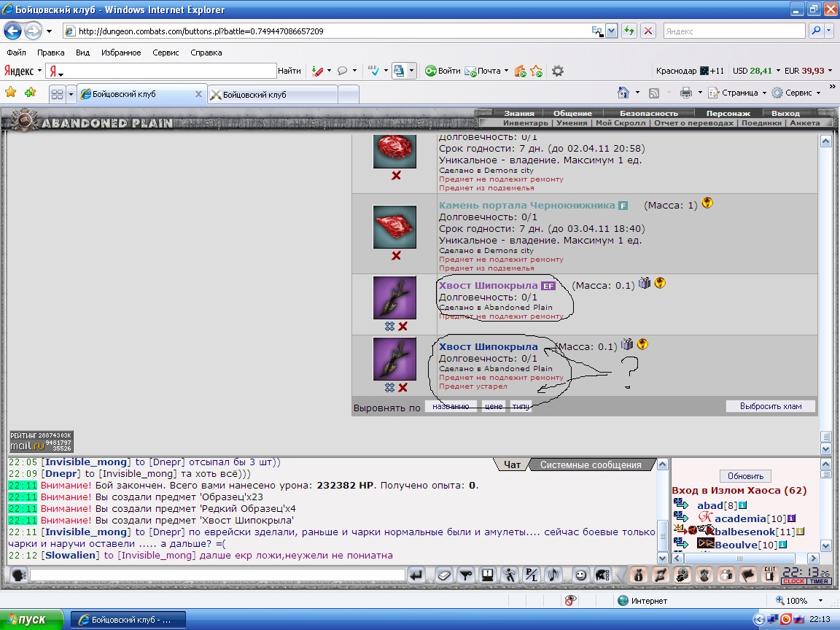Open the Файл menu

16,52
